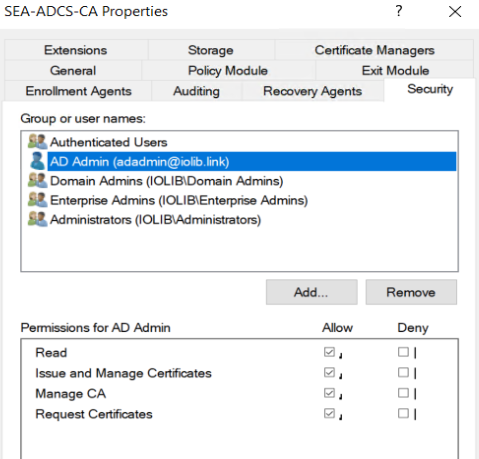
Task: Open the Enrollment Agents tab
Action: point(78,91)
